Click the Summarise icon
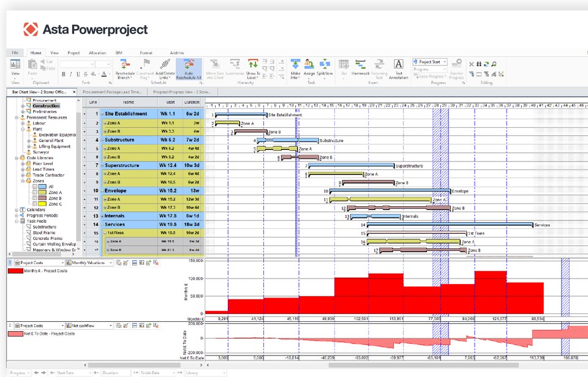588x377 pixels. [x=235, y=64]
